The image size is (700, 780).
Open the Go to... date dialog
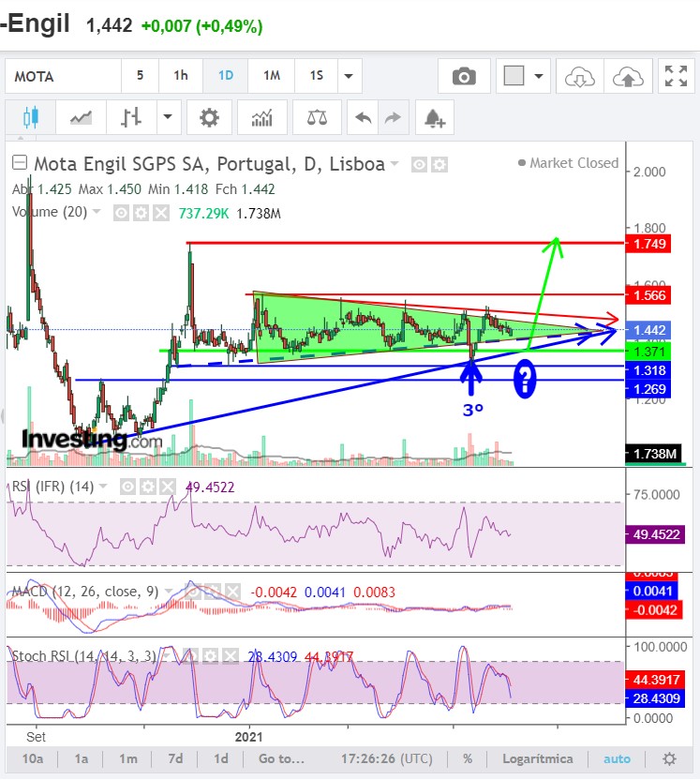[281, 758]
